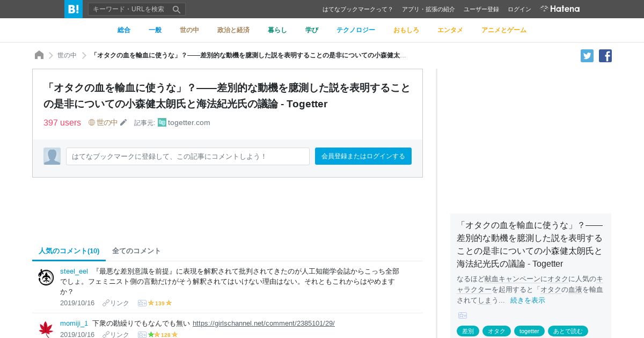644x338 pixels.
Task: Open steel_eel username link
Action: (x=74, y=271)
